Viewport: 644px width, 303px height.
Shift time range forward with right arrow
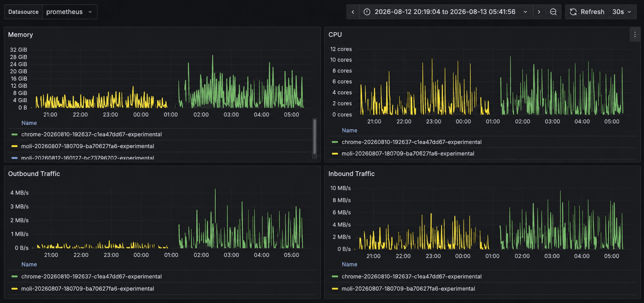point(539,12)
